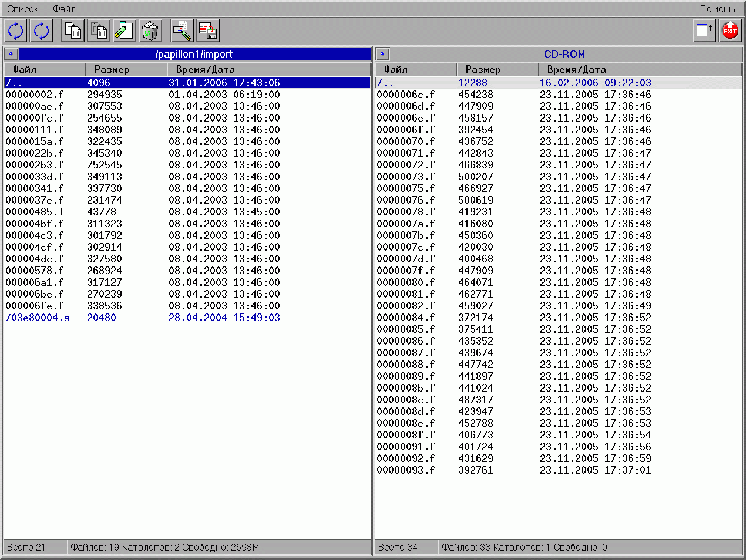Click the size value 372174
746x560 pixels.
click(476, 318)
